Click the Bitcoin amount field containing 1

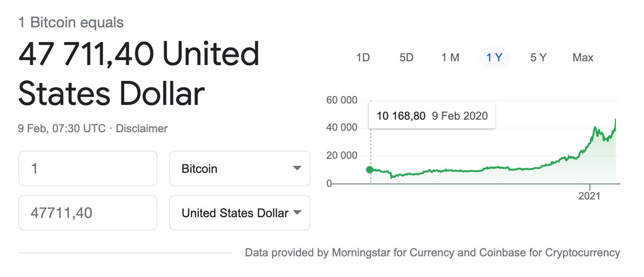pyautogui.click(x=88, y=168)
